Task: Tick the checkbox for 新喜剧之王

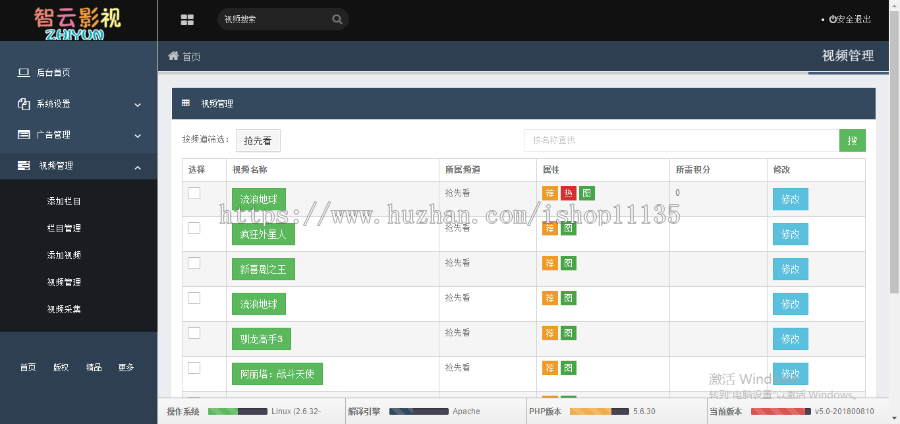Action: [194, 263]
